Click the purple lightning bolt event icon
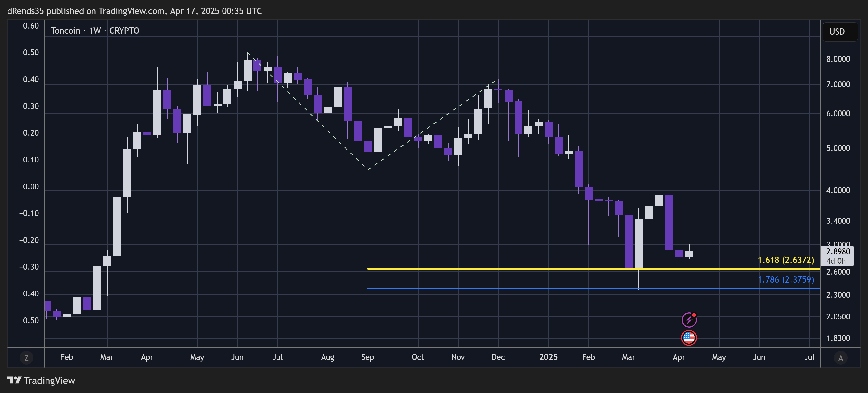This screenshot has width=868, height=393. point(689,320)
